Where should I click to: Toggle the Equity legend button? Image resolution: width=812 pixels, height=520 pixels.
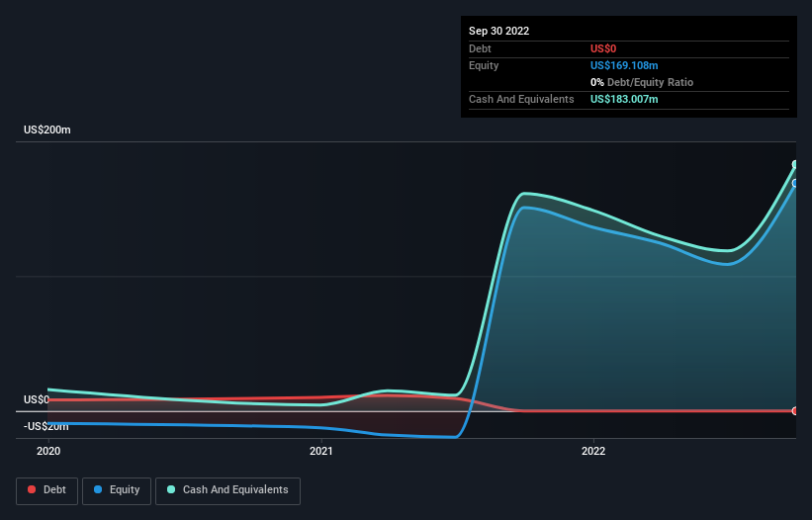(117, 490)
